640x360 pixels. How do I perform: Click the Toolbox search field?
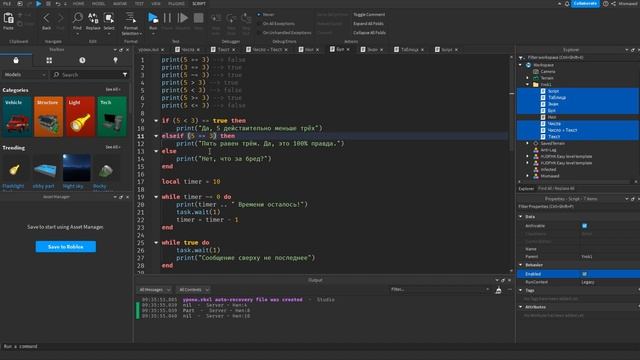90,75
